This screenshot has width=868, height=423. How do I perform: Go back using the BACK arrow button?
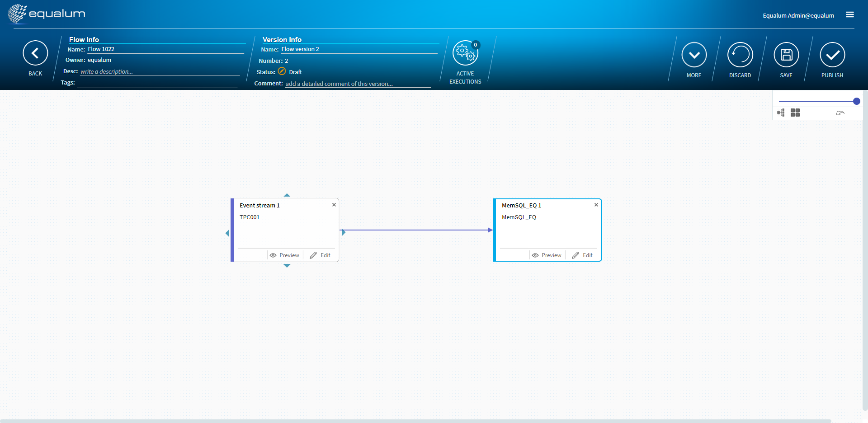click(x=35, y=53)
